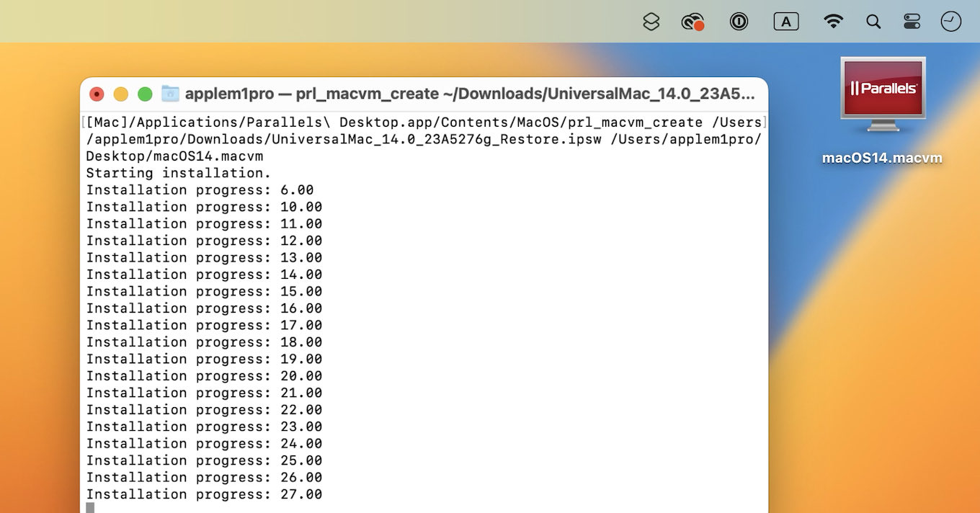Viewport: 980px width, 513px height.
Task: Click the green full-screen button on Terminal
Action: tap(145, 93)
